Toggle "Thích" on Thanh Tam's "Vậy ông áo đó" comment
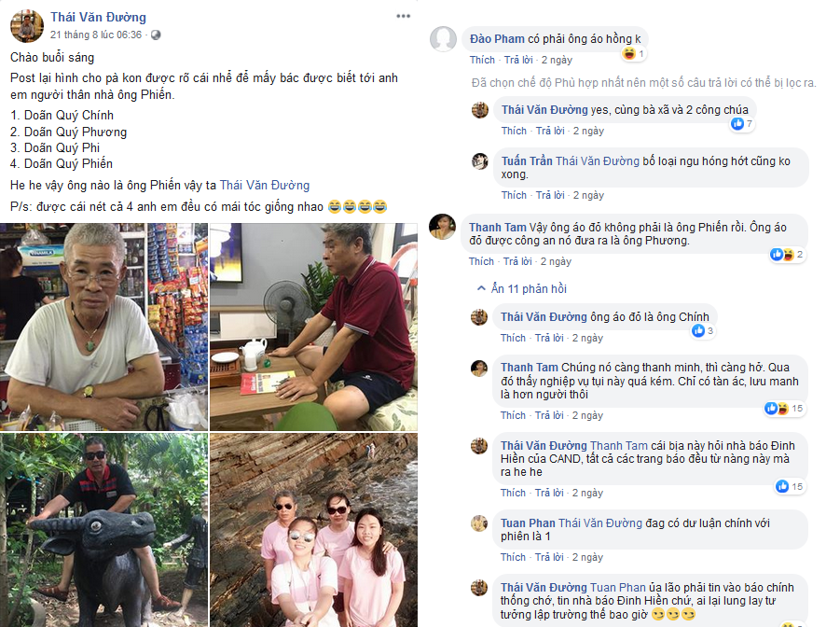 482,261
